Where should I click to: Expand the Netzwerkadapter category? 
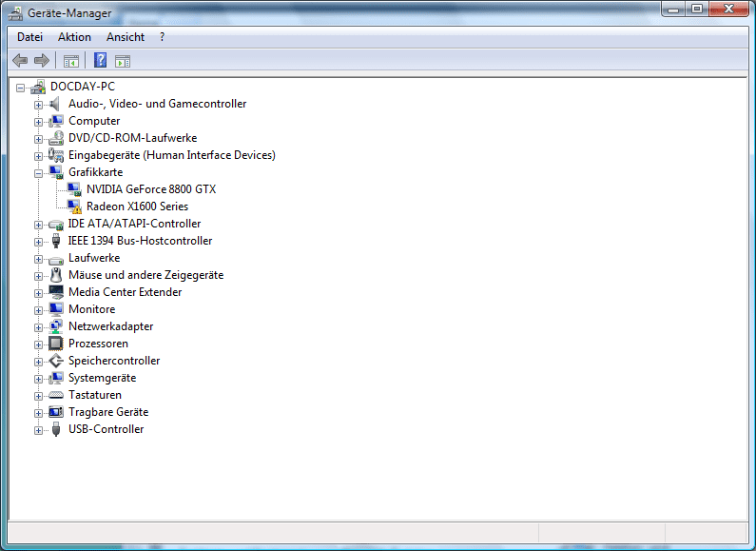(38, 327)
